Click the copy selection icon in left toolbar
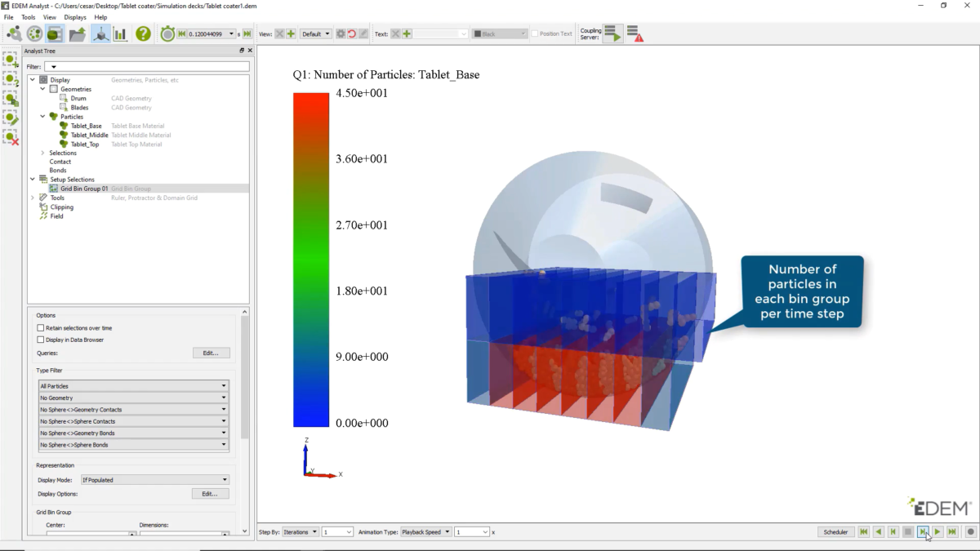 pos(11,99)
